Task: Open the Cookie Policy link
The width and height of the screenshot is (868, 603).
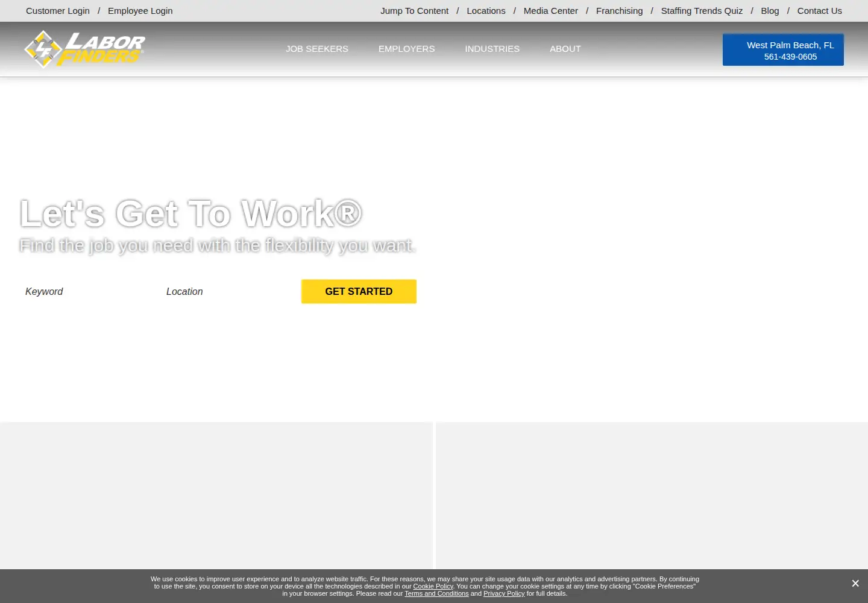Action: (x=433, y=586)
